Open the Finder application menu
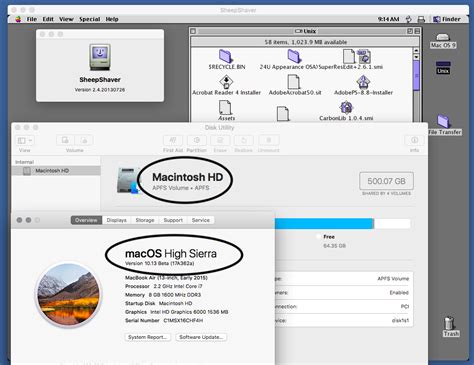Viewport: 474px width, 365px height. [x=447, y=19]
